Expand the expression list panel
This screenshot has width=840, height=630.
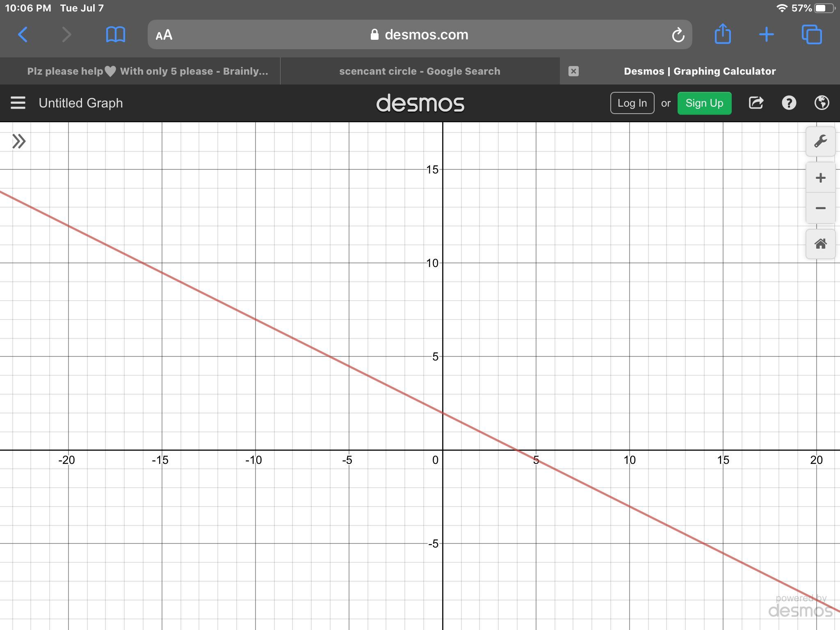pos(19,142)
